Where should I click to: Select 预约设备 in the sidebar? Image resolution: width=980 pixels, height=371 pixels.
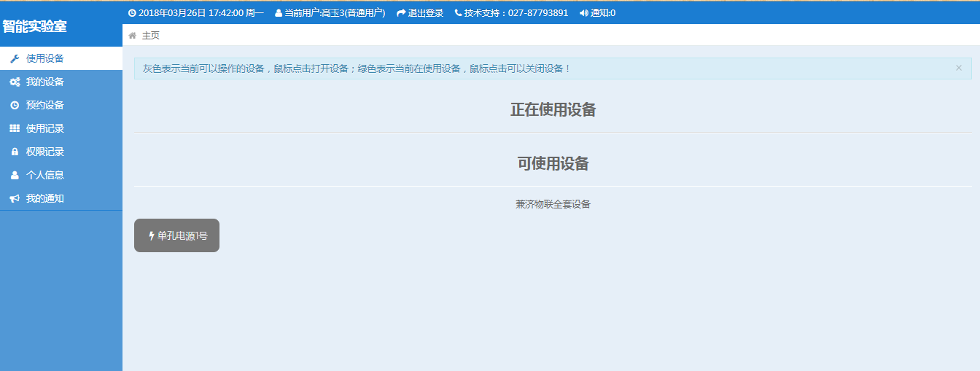click(45, 106)
